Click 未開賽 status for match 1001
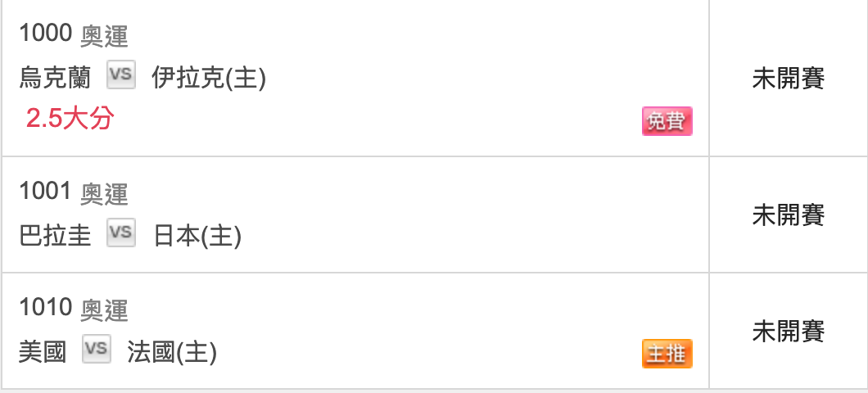 [x=789, y=215]
